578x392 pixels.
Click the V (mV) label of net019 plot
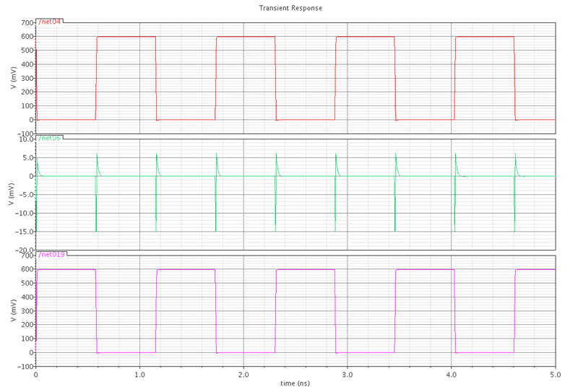coord(14,310)
